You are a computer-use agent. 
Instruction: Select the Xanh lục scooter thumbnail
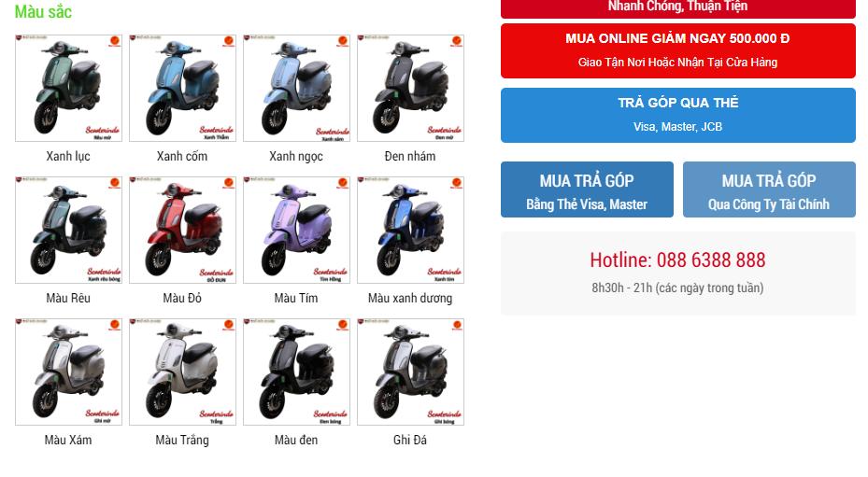[x=68, y=88]
